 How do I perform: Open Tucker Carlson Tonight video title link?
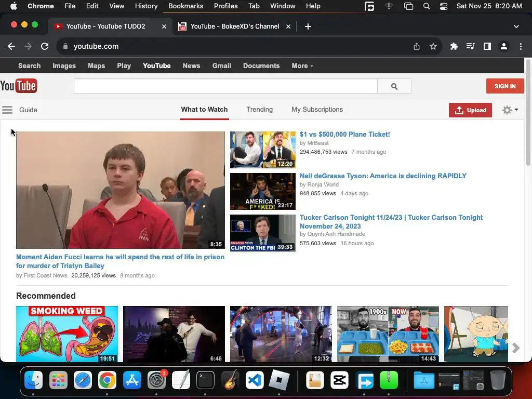pyautogui.click(x=391, y=222)
